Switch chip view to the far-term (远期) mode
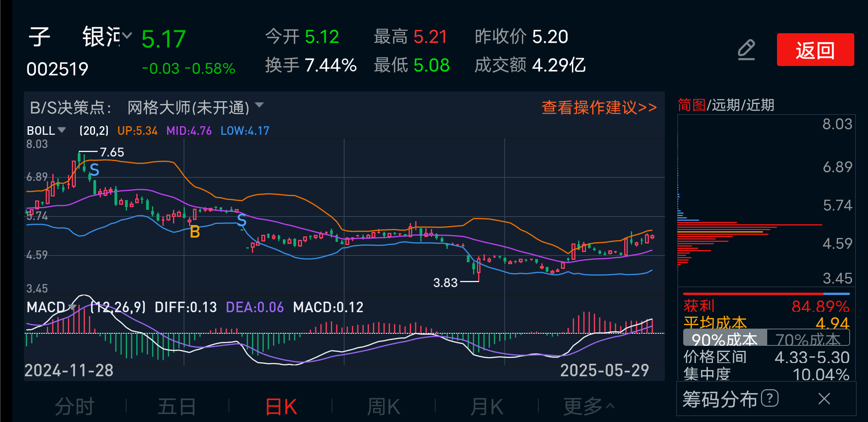The width and height of the screenshot is (868, 422). click(726, 105)
